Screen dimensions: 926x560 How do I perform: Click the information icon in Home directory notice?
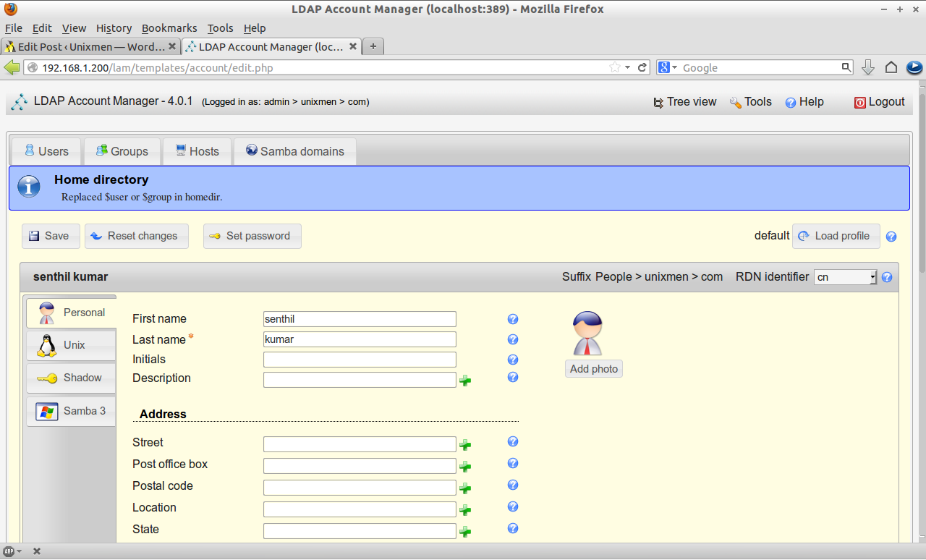pyautogui.click(x=29, y=187)
